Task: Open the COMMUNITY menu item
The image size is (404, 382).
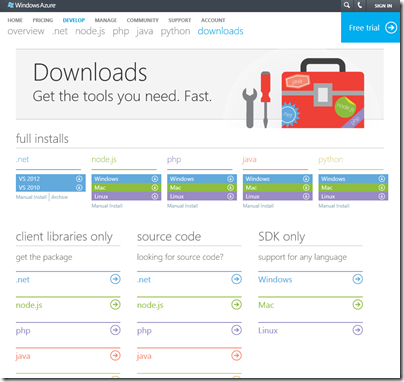Action: click(x=143, y=20)
